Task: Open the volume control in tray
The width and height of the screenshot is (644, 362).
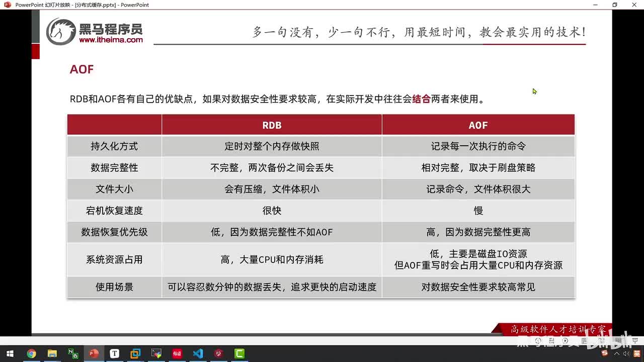Action: tap(626, 353)
